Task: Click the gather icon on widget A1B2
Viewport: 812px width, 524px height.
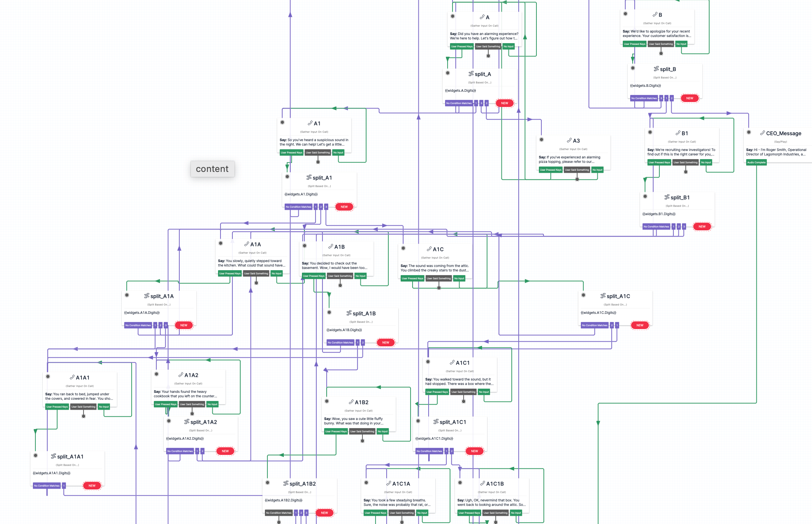Action: (351, 402)
